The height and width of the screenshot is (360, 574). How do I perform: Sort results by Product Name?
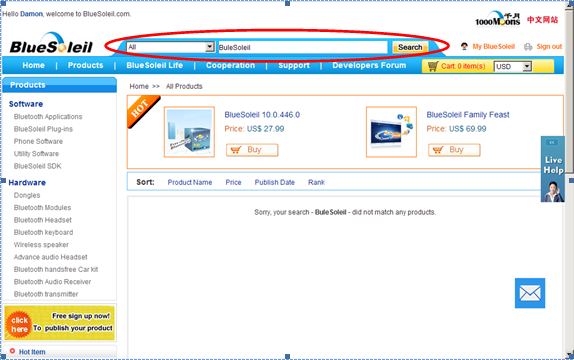[190, 182]
